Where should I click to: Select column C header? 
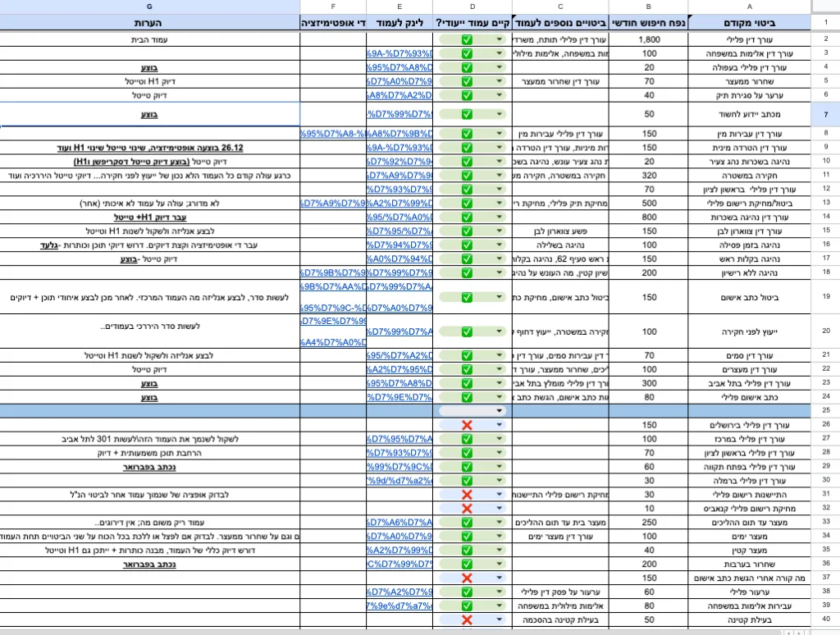click(x=560, y=7)
